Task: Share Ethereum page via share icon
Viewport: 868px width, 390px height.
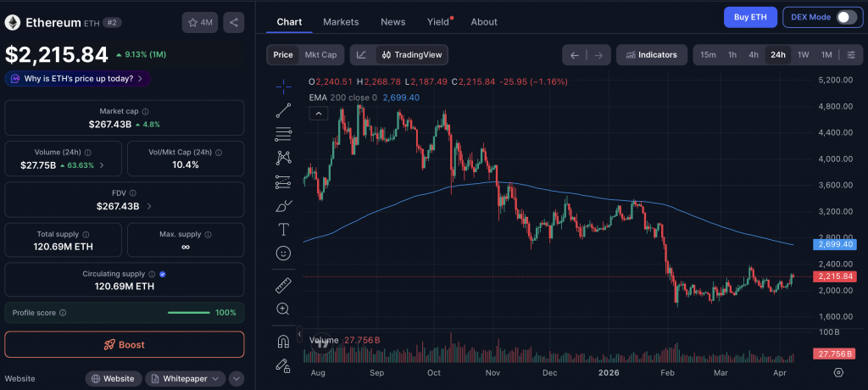Action: [234, 23]
